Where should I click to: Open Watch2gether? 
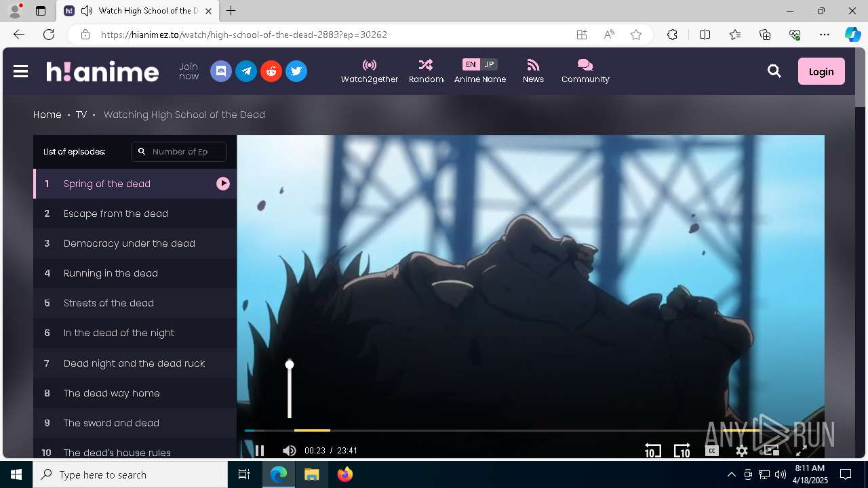[370, 71]
